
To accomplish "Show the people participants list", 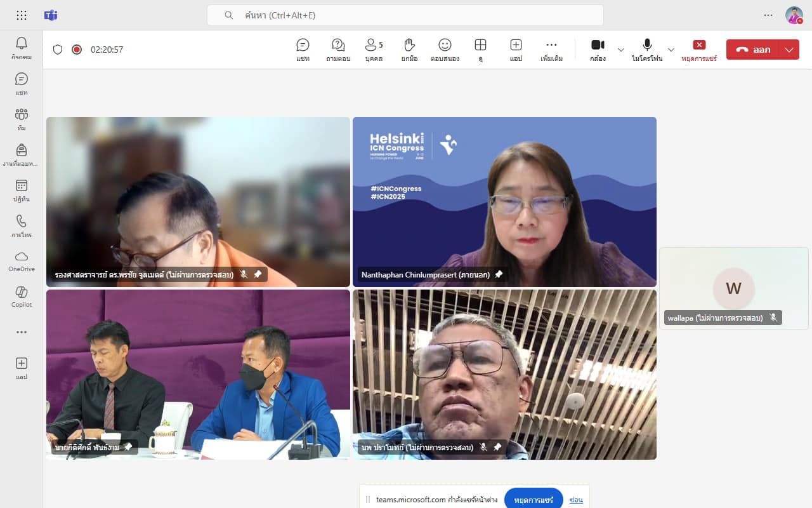I will (x=374, y=50).
